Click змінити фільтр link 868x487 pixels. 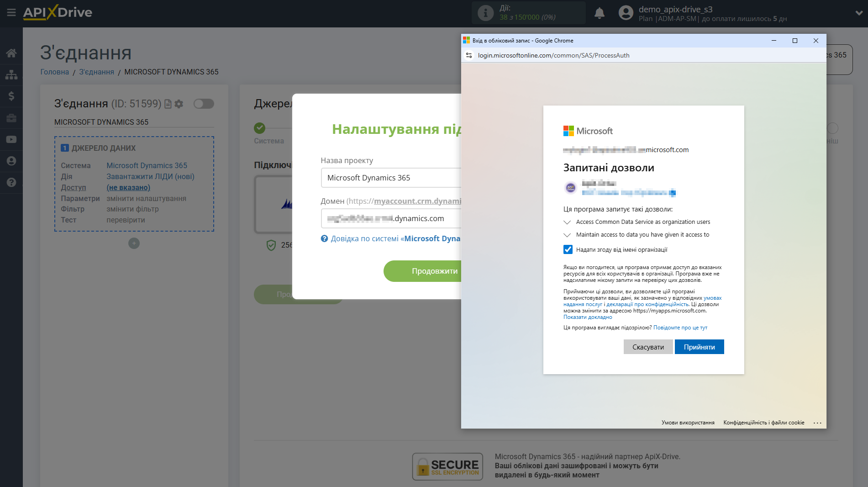pyautogui.click(x=132, y=209)
